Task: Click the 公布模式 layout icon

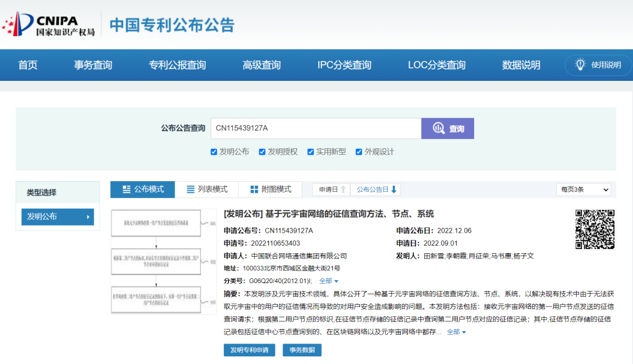Action: (x=126, y=189)
